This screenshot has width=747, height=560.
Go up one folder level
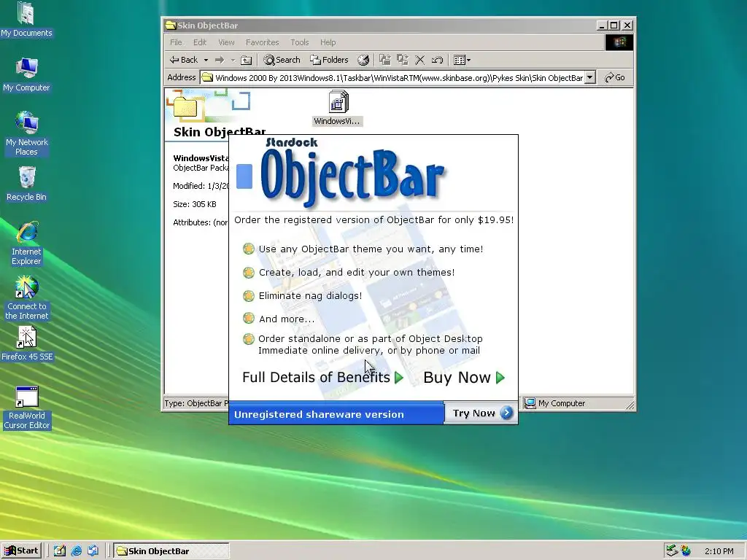247,60
